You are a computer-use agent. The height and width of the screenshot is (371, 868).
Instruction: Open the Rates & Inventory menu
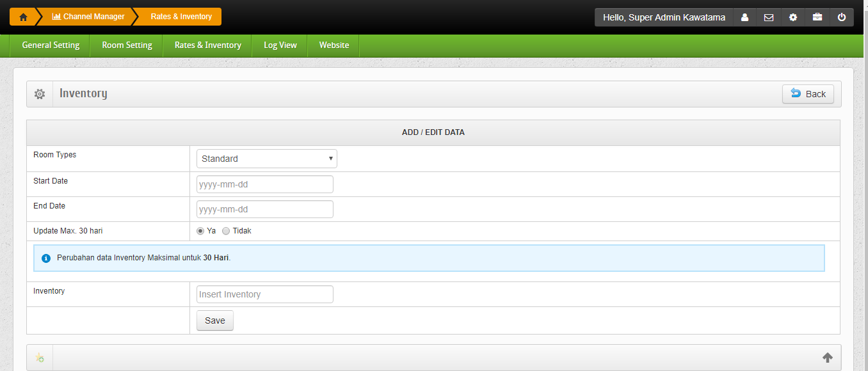(208, 45)
